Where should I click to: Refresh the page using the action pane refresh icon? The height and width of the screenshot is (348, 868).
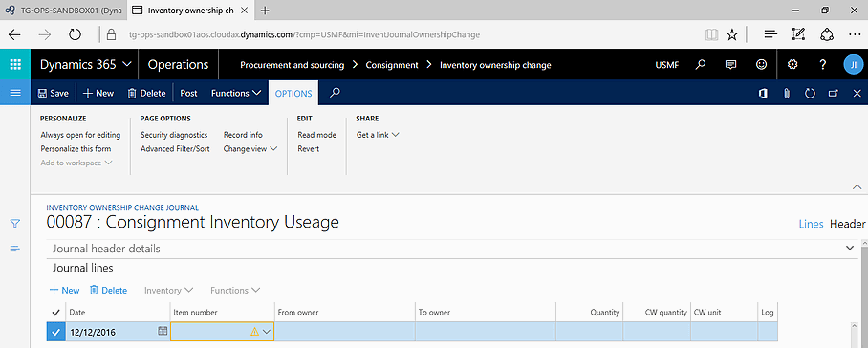coord(810,94)
